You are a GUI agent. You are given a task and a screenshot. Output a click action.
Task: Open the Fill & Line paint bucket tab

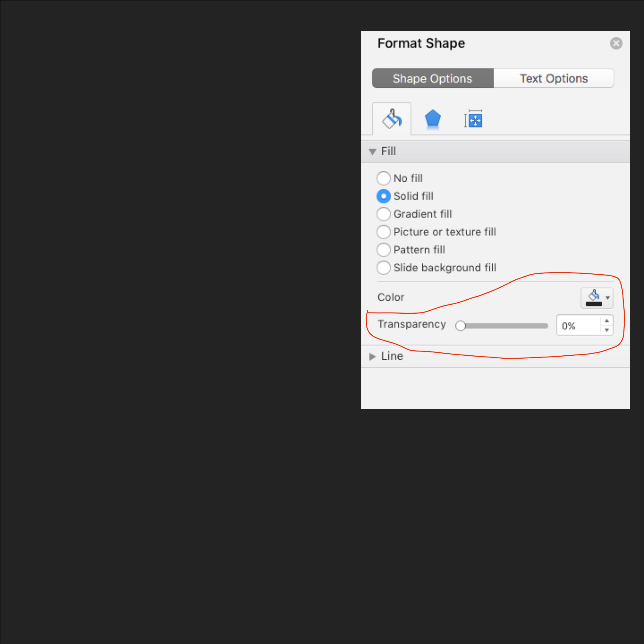pos(392,119)
